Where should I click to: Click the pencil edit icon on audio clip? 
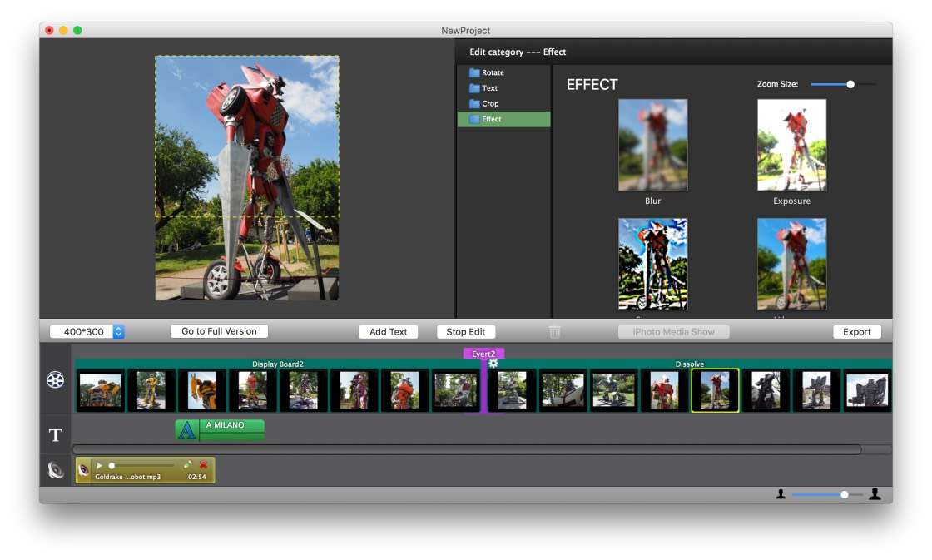coord(188,465)
